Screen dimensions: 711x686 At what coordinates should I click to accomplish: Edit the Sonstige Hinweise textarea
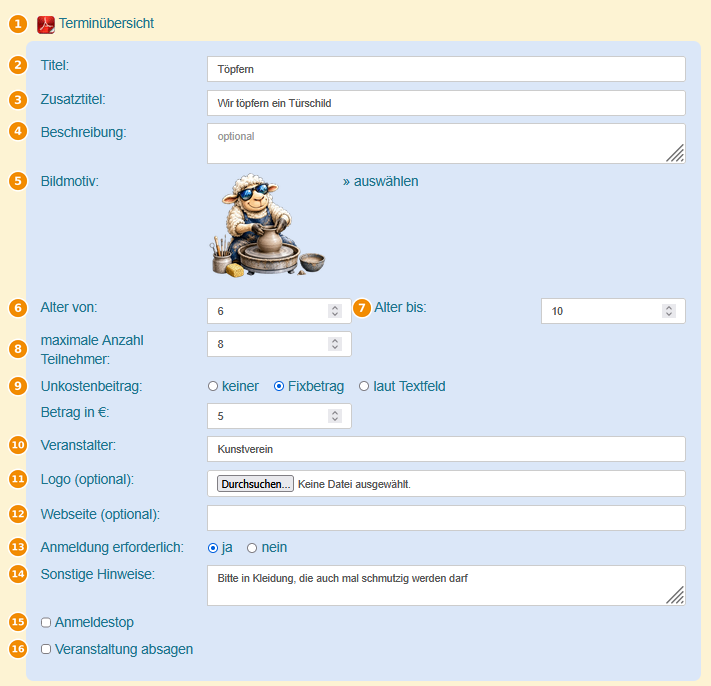[446, 585]
